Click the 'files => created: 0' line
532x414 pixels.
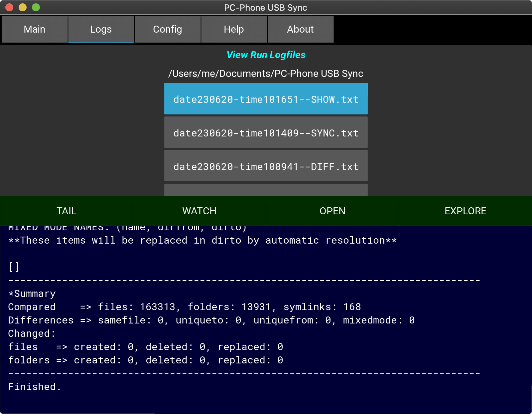point(146,347)
